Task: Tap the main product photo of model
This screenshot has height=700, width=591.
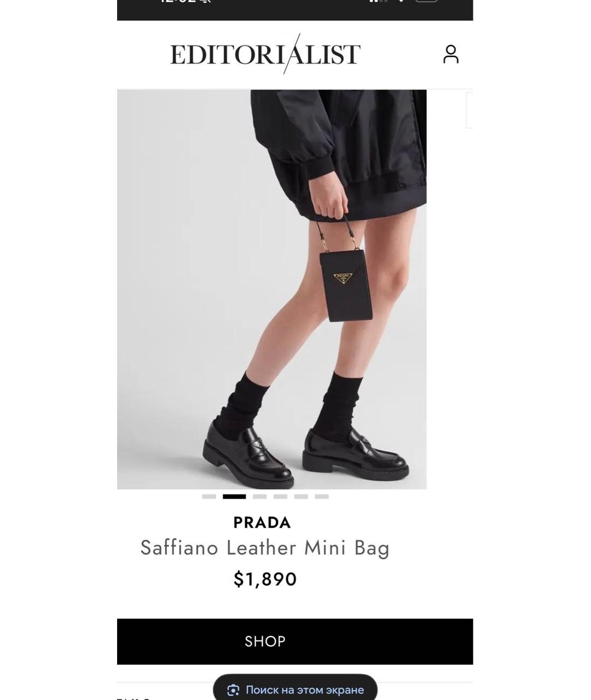Action: pyautogui.click(x=271, y=289)
